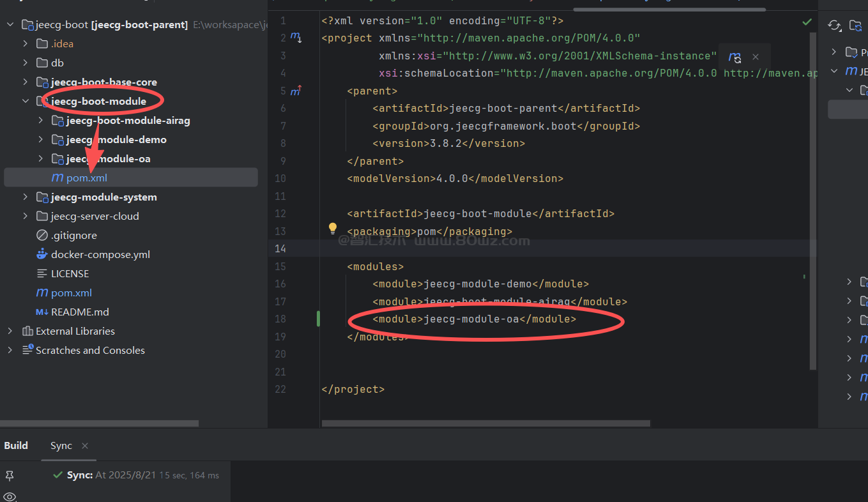The image size is (868, 502).
Task: Click the db folder icon
Action: coord(42,63)
